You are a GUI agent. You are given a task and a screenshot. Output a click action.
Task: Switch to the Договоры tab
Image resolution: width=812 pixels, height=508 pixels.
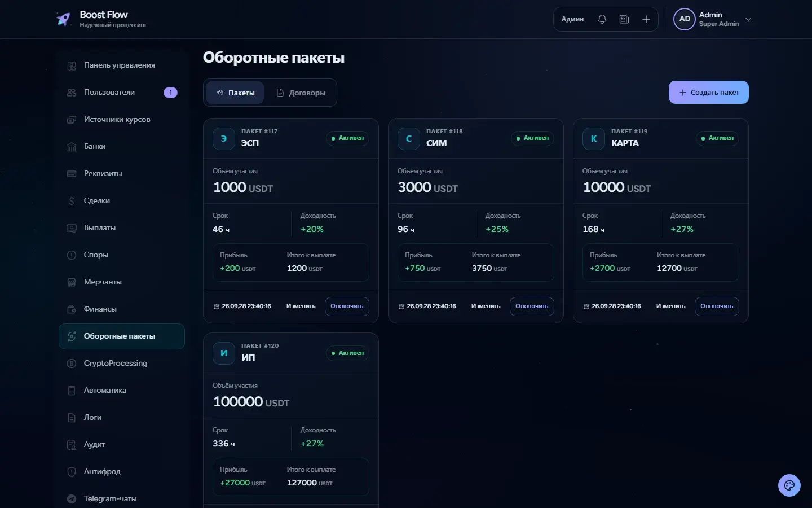(301, 93)
